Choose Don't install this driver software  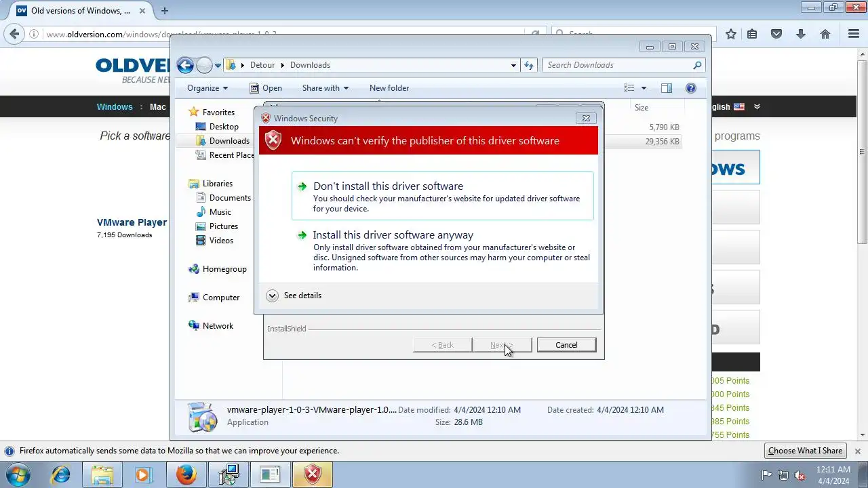click(442, 196)
